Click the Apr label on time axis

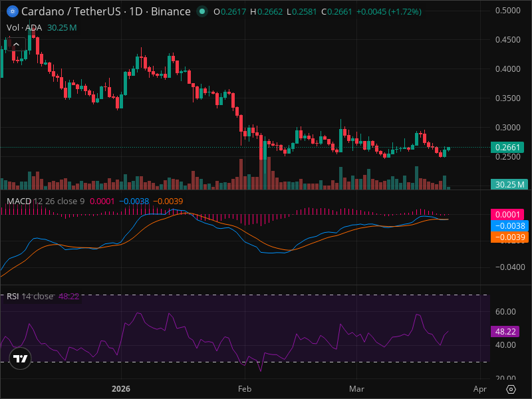[x=480, y=389]
